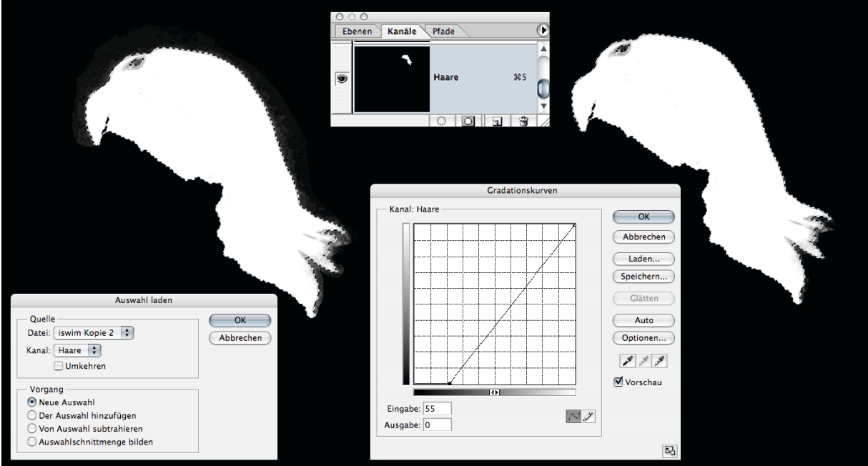
Task: Delete channel with the trash icon
Action: coord(523,121)
